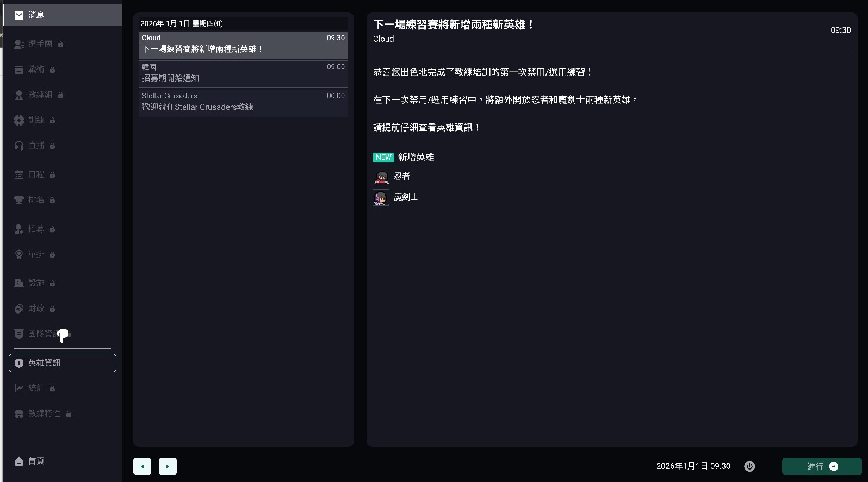Click the coin icon beside 財政
868x482 pixels.
[x=19, y=309]
